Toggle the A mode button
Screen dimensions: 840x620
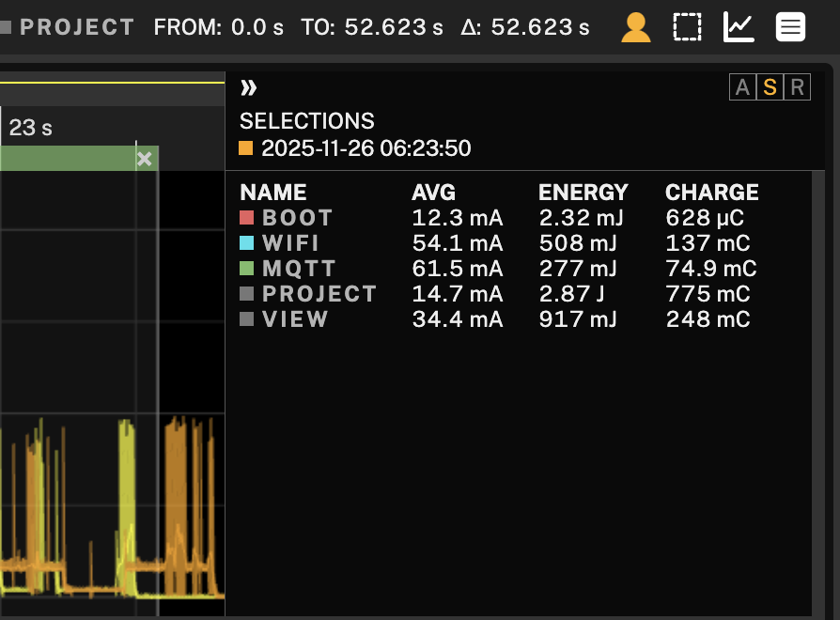[x=742, y=88]
